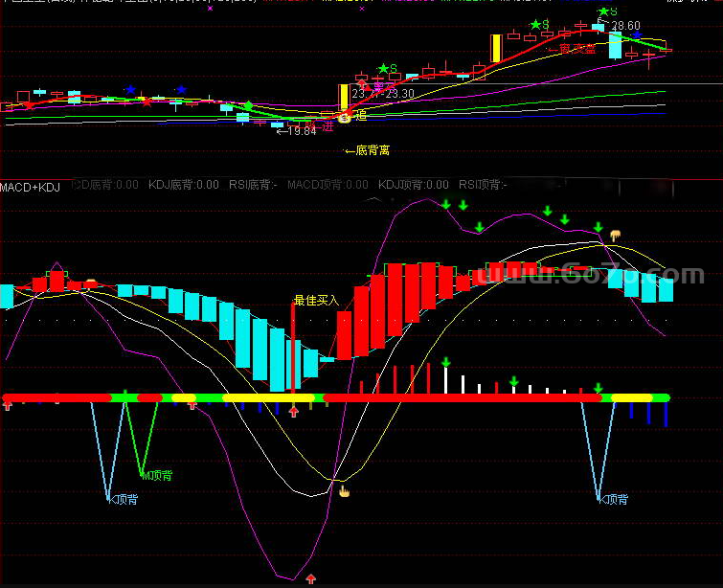Click the orange hand pointer icon
The height and width of the screenshot is (588, 723).
tap(345, 491)
